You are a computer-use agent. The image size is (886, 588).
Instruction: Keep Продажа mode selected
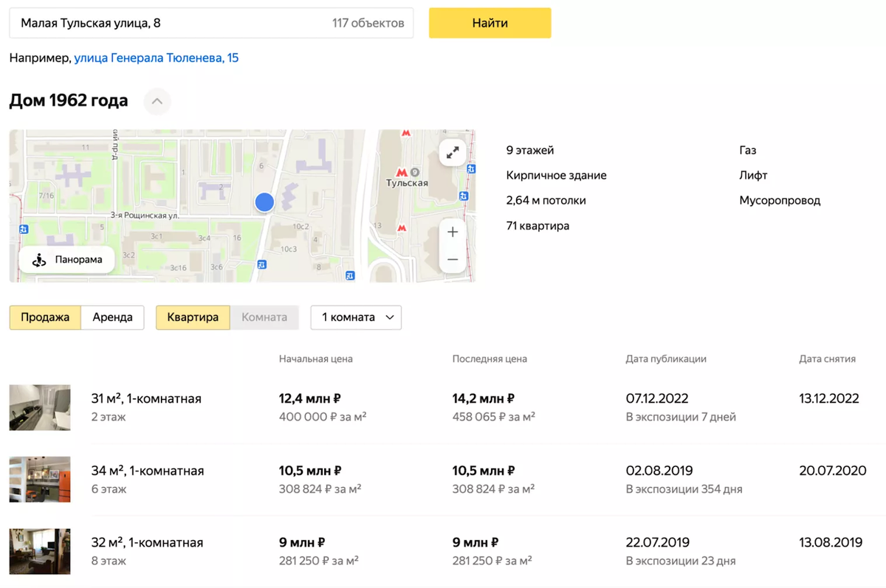click(x=44, y=317)
